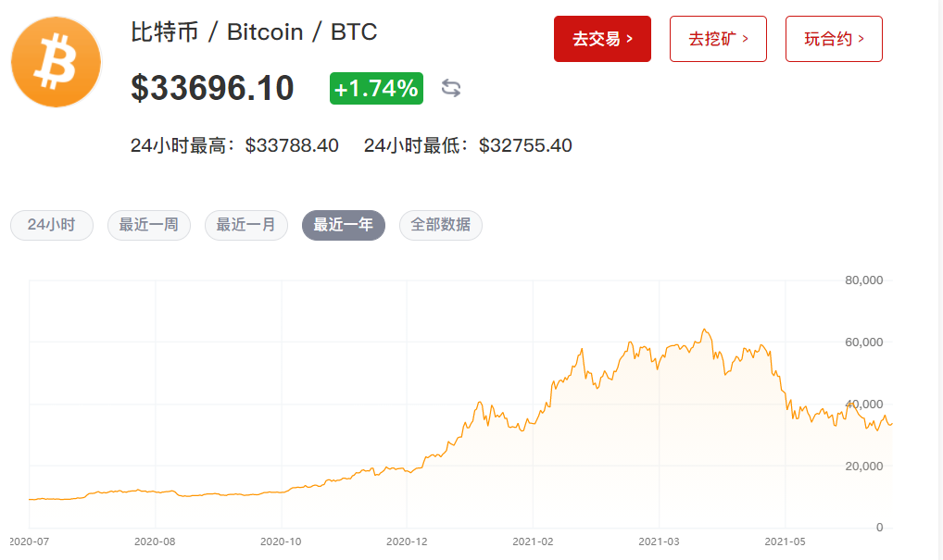
Task: Select the 最近一周 time range
Action: tap(149, 225)
